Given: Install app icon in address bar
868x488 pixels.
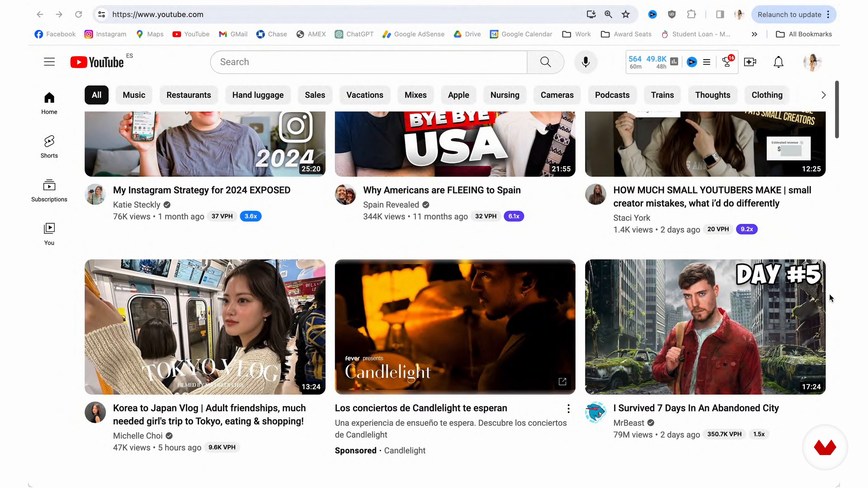Looking at the screenshot, I should coord(591,14).
